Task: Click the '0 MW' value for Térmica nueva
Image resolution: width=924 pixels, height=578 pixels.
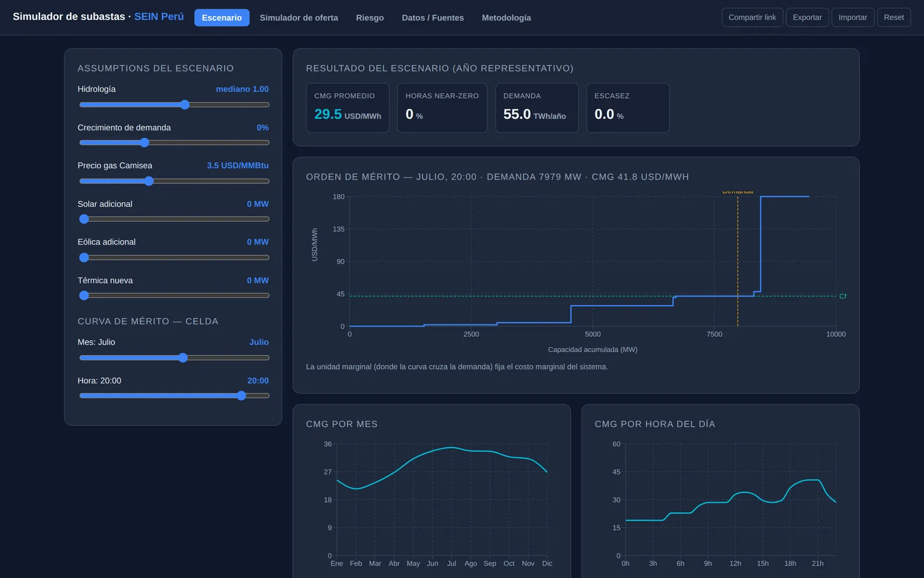Action: tap(258, 280)
